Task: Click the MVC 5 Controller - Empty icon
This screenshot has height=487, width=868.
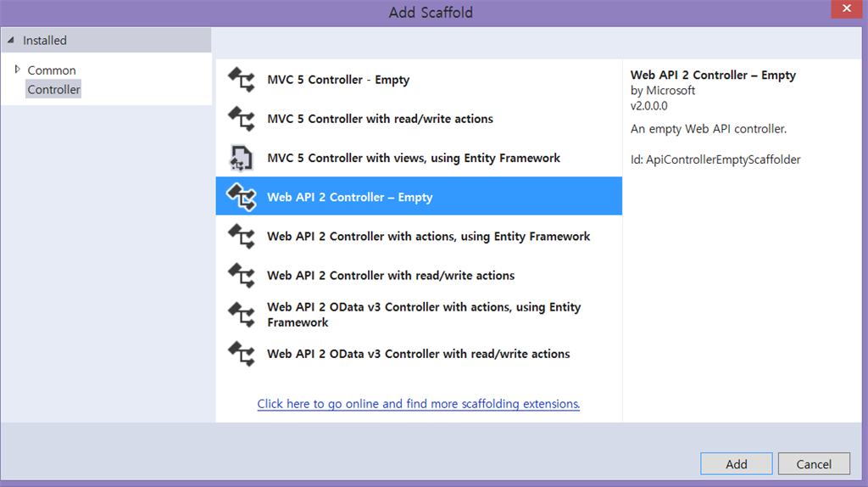Action: [x=242, y=80]
